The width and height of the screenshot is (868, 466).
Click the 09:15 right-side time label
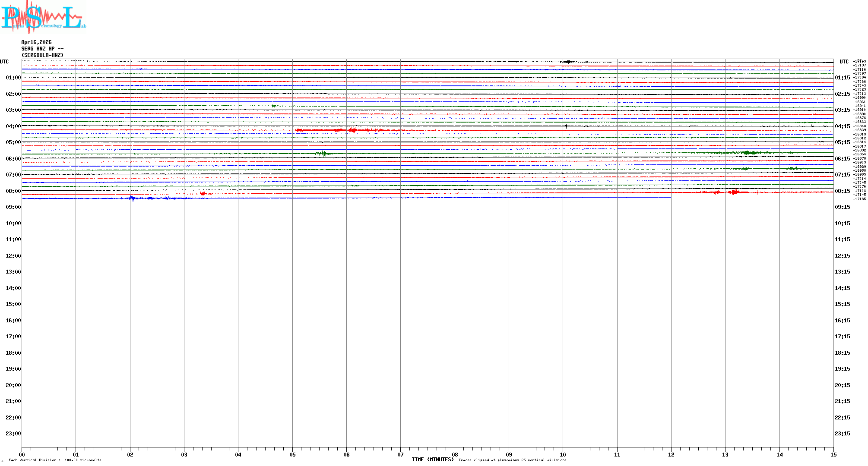[x=842, y=207]
